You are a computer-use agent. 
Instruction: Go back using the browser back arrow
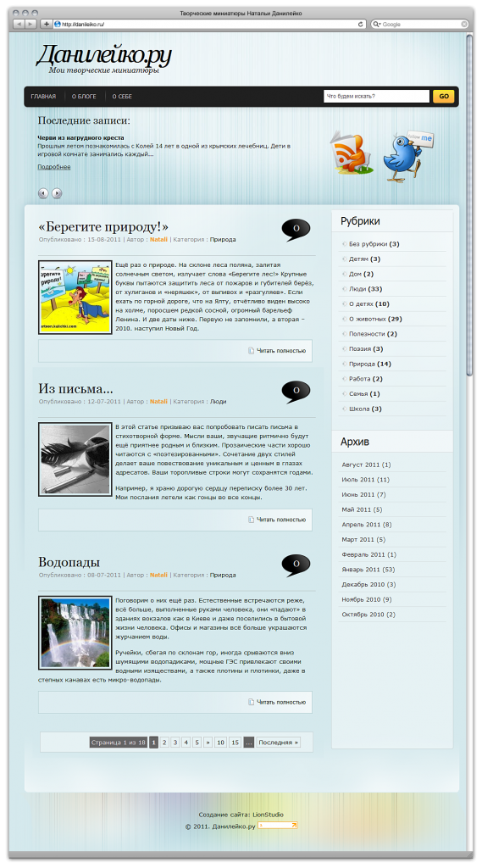[x=19, y=25]
